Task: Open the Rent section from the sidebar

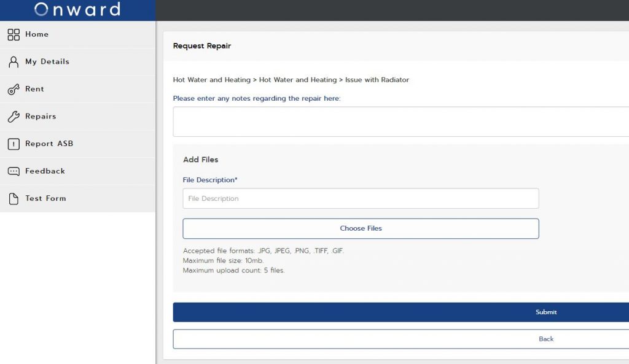Action: click(x=34, y=89)
